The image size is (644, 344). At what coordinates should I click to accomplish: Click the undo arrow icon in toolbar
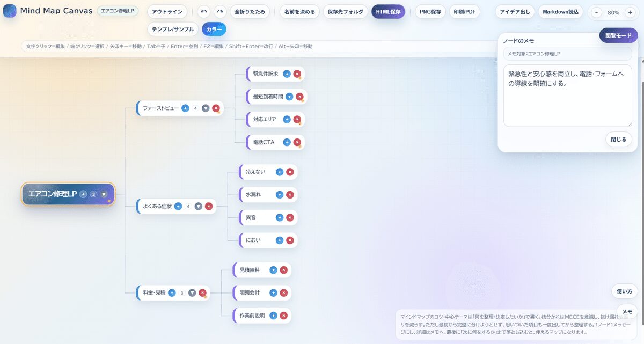(x=203, y=12)
